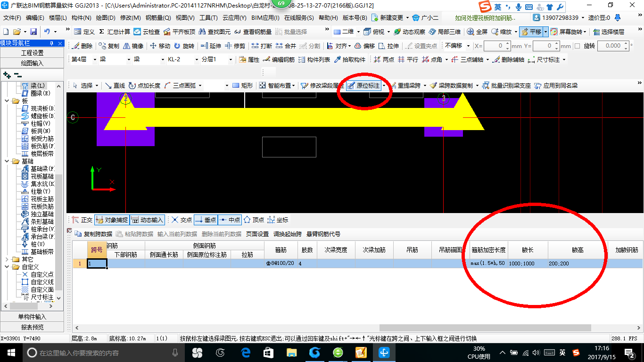Toggle 正交 orthogonal mode
644x362 pixels.
click(x=82, y=220)
